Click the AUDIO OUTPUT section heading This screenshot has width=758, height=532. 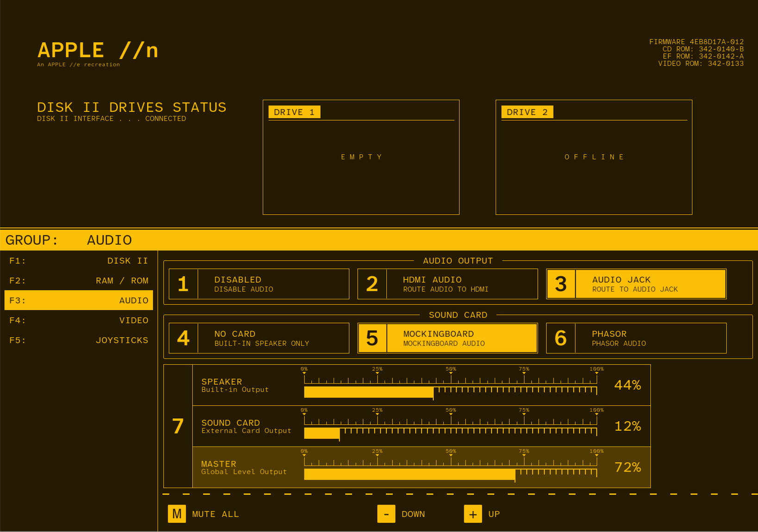pyautogui.click(x=458, y=261)
